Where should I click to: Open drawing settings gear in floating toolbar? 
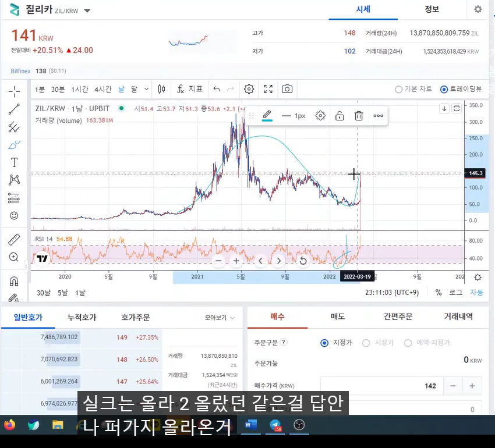click(320, 116)
